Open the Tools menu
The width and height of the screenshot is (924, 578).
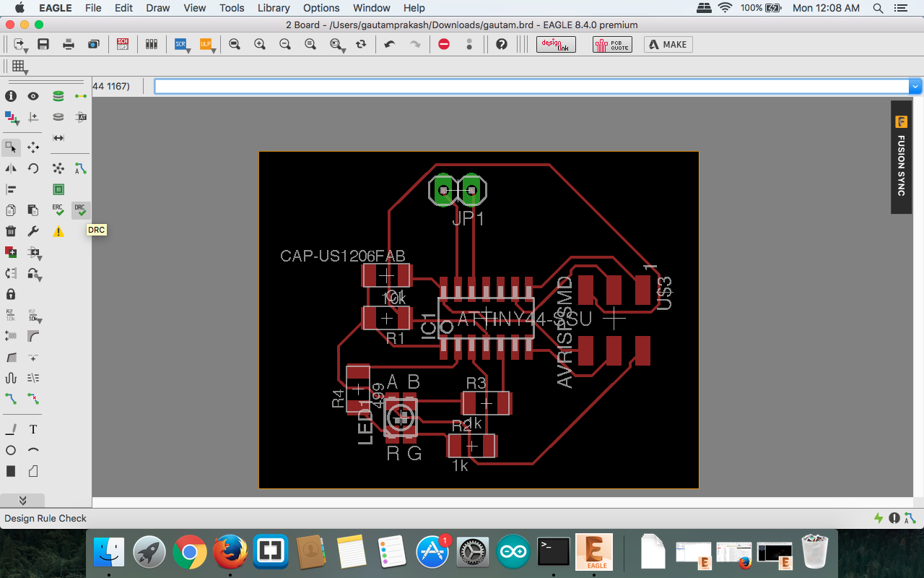(x=232, y=8)
